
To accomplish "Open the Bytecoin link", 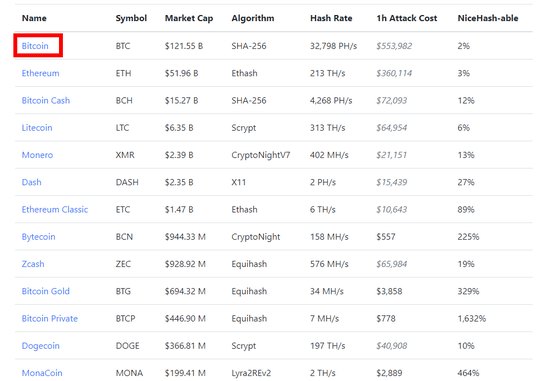I will [x=38, y=237].
